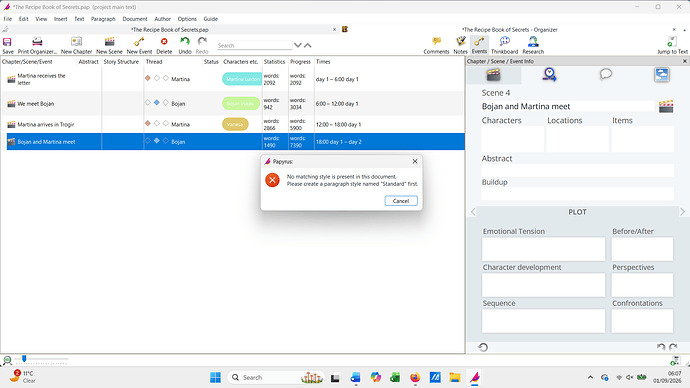
Task: Click the Statistics column header
Action: click(x=275, y=62)
